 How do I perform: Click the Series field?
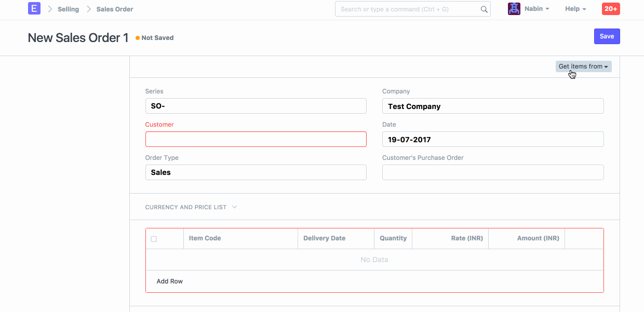[256, 106]
